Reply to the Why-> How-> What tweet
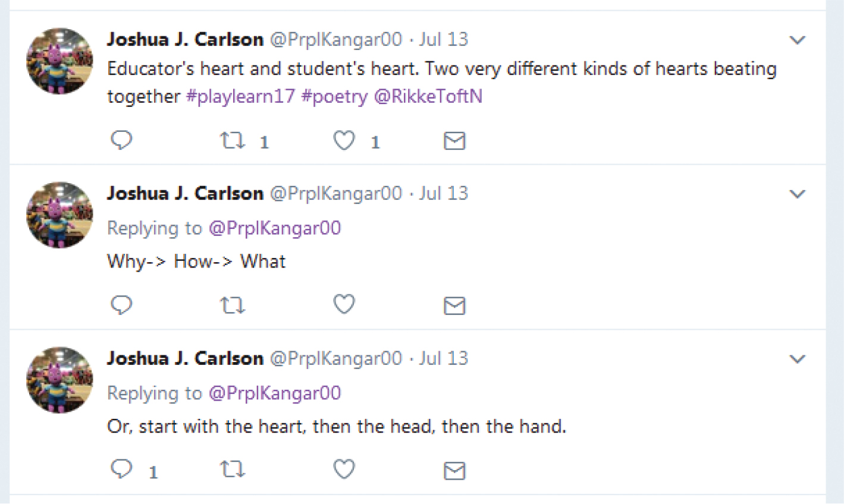844x504 pixels. (x=121, y=305)
